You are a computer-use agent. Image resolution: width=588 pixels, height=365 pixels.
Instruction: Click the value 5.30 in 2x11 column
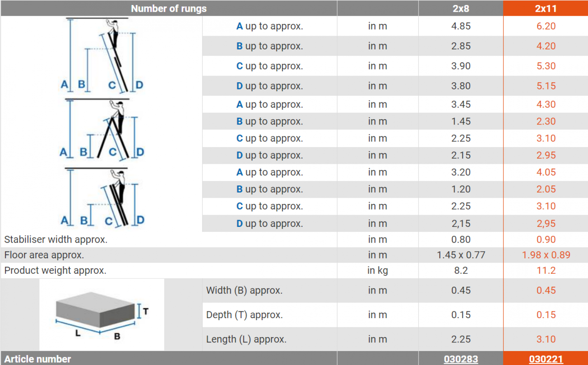[x=546, y=66]
